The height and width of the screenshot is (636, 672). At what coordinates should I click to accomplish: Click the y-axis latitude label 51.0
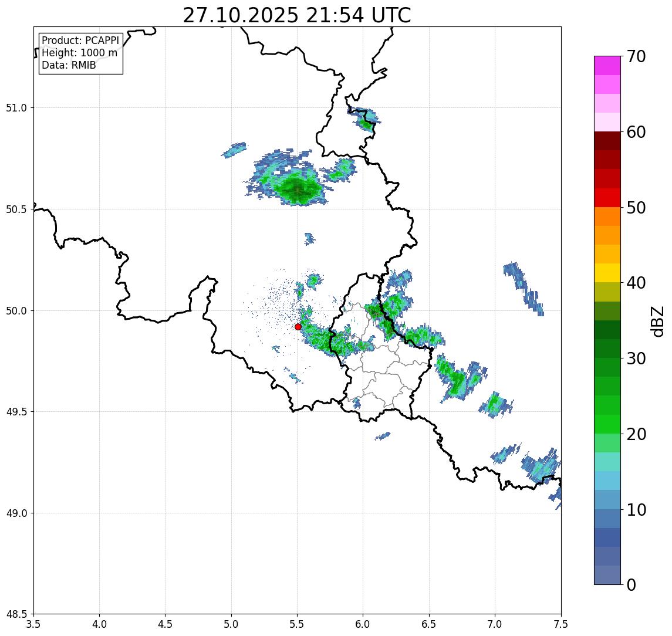pyautogui.click(x=16, y=107)
